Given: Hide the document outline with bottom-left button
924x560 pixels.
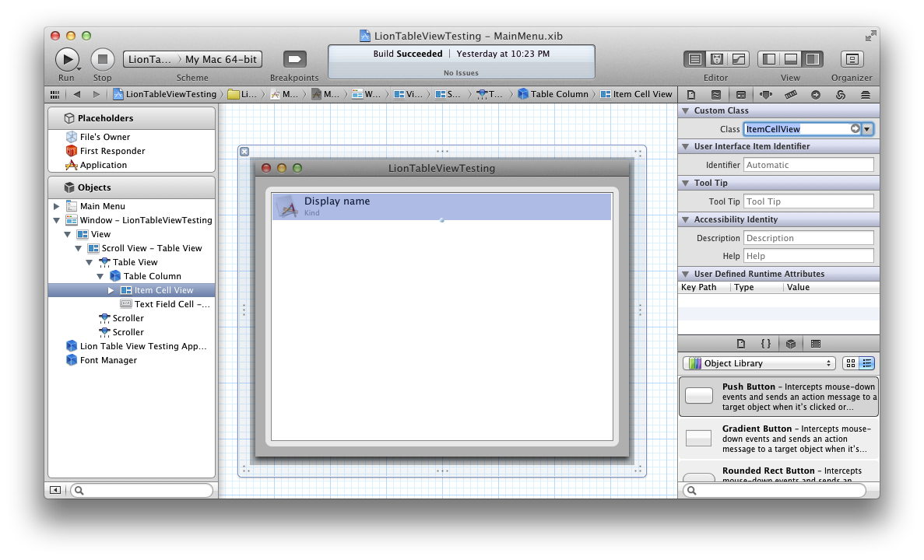Looking at the screenshot, I should pyautogui.click(x=55, y=490).
